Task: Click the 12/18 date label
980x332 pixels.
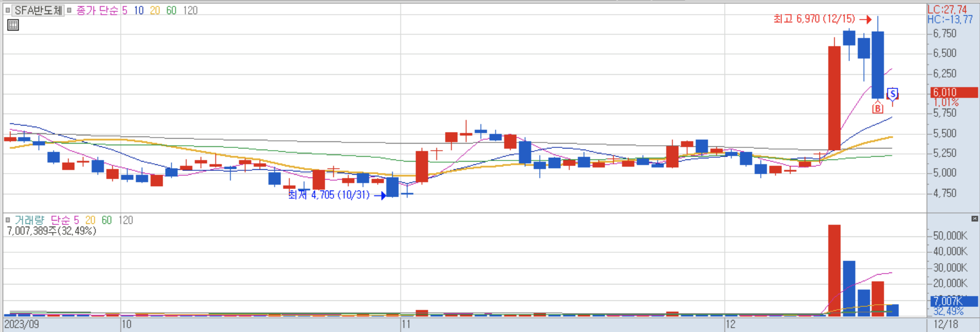Action: coord(946,324)
